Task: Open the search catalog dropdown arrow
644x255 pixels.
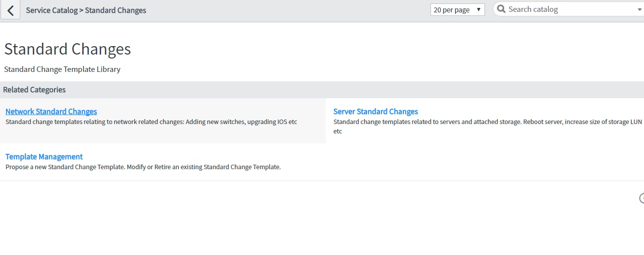Action: click(639, 9)
